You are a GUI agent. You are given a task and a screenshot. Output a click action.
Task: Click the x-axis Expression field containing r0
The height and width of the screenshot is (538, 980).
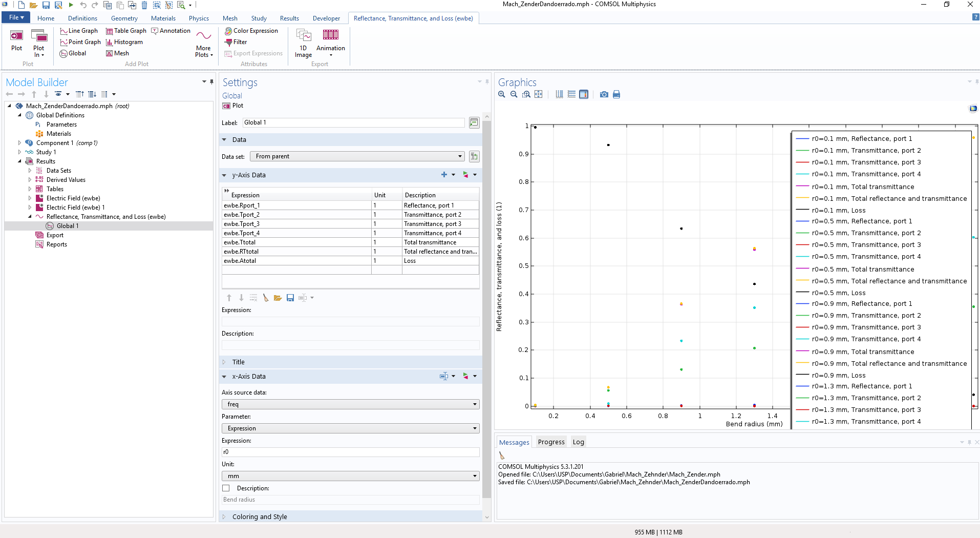click(x=350, y=452)
